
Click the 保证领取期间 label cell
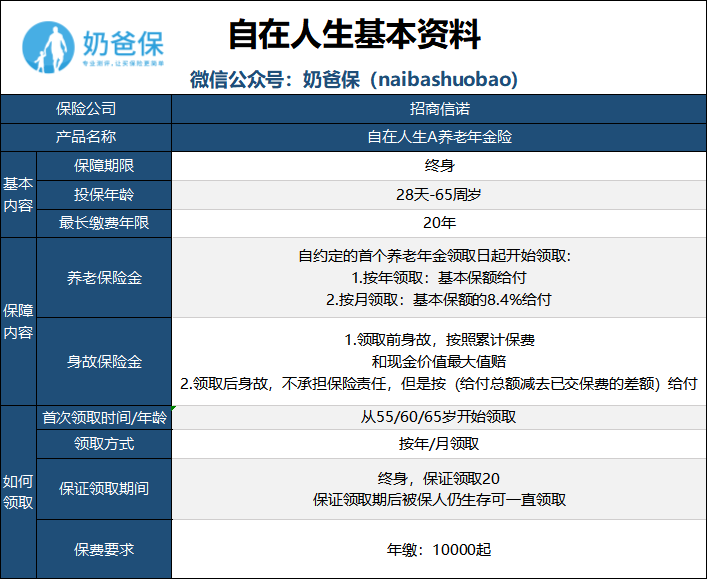coord(104,489)
